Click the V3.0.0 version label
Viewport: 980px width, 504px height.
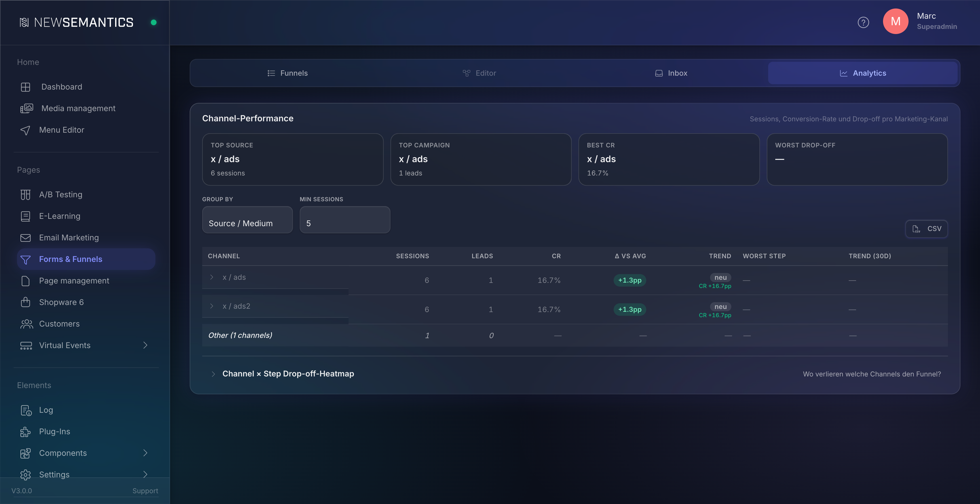pos(22,491)
